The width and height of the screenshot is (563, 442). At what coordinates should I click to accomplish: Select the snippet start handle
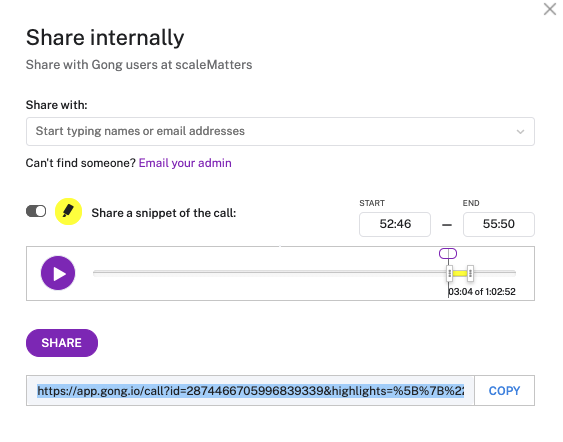coord(450,273)
